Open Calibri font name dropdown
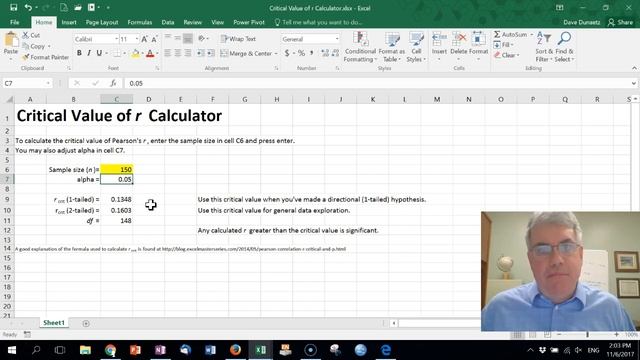The image size is (640, 360). (x=116, y=39)
